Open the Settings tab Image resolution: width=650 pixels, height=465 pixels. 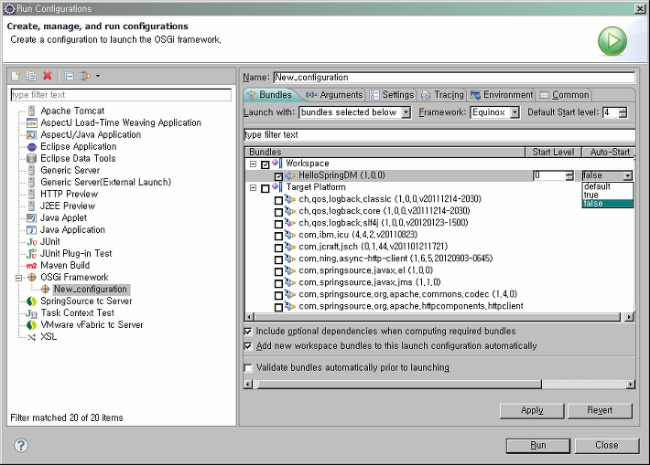click(392, 95)
